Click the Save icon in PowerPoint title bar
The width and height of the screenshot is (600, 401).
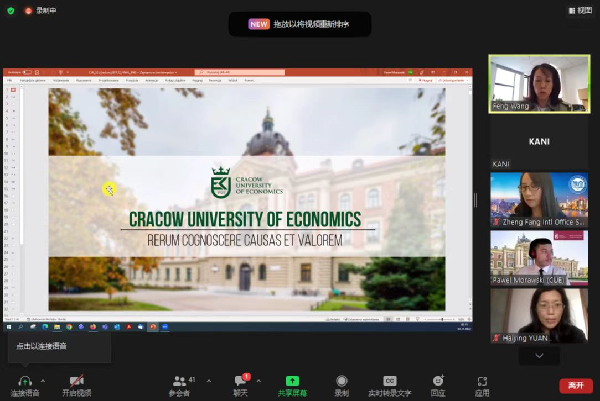coord(37,72)
